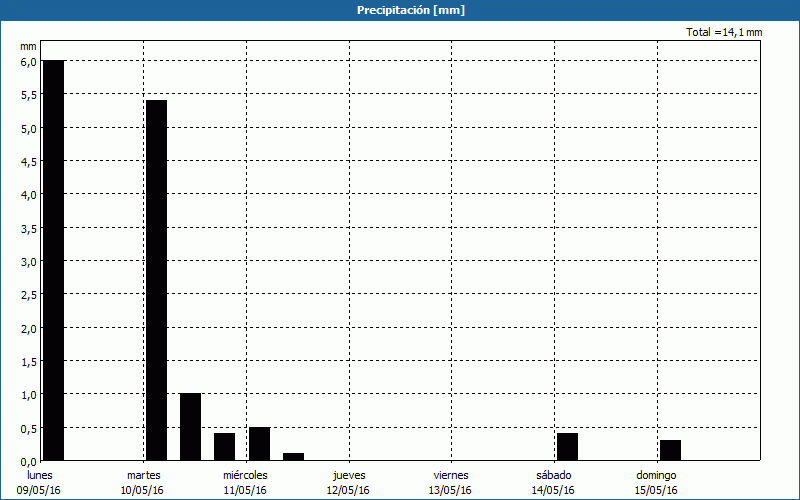
Task: Click the 4,5 y-axis value
Action: (29, 162)
